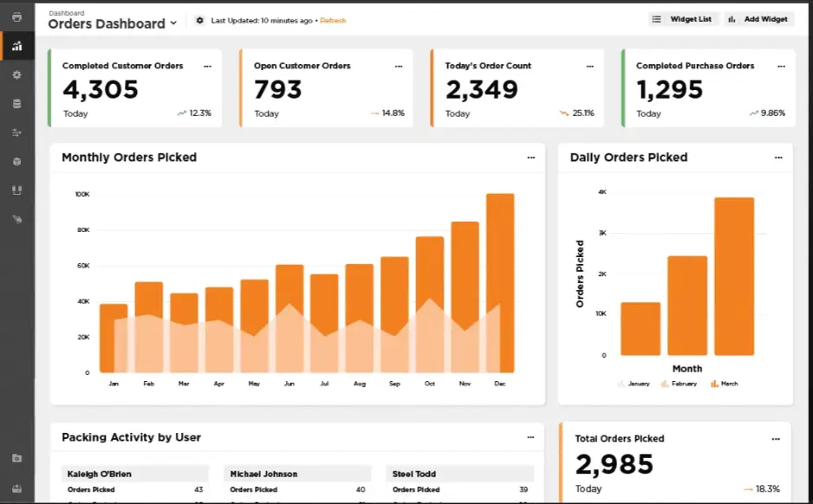813x504 pixels.
Task: Click the Jun label on chart axis
Action: [x=289, y=384]
